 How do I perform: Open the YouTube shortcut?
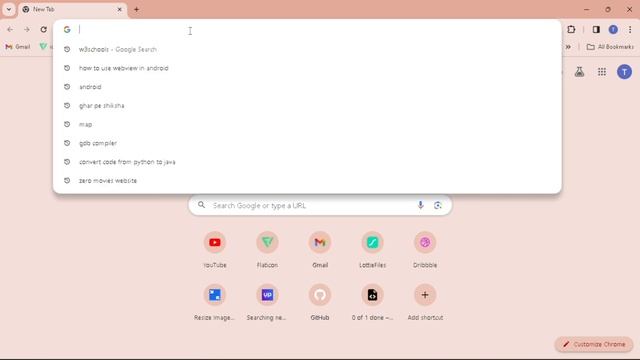pos(215,250)
